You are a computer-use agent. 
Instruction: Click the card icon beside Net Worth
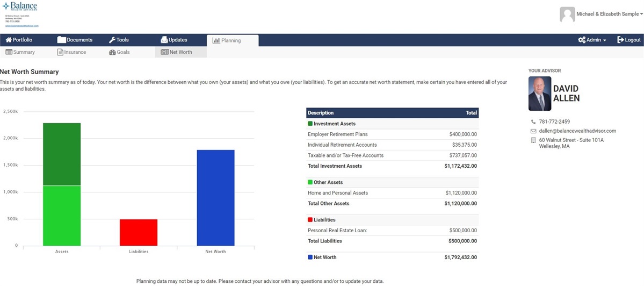coord(164,52)
